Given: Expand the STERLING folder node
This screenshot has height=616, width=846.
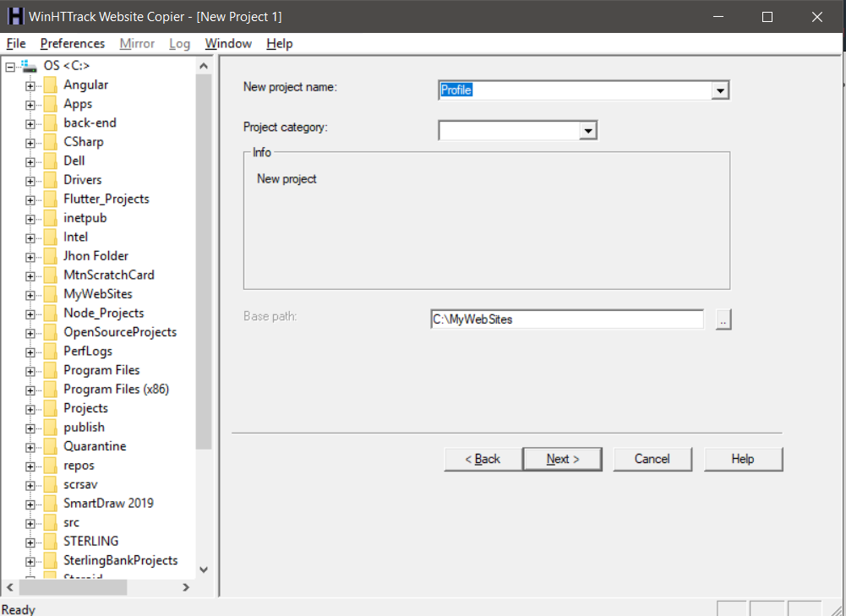Looking at the screenshot, I should coord(30,542).
